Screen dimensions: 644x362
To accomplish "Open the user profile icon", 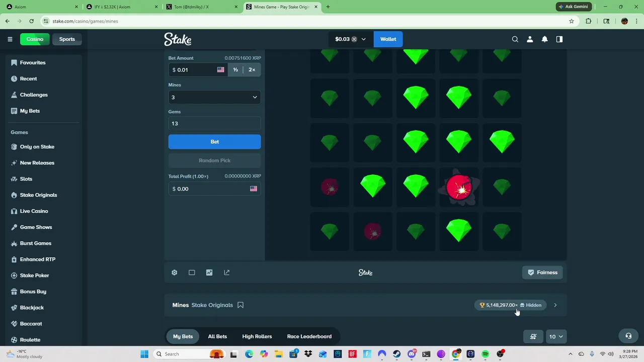I will coord(530,39).
